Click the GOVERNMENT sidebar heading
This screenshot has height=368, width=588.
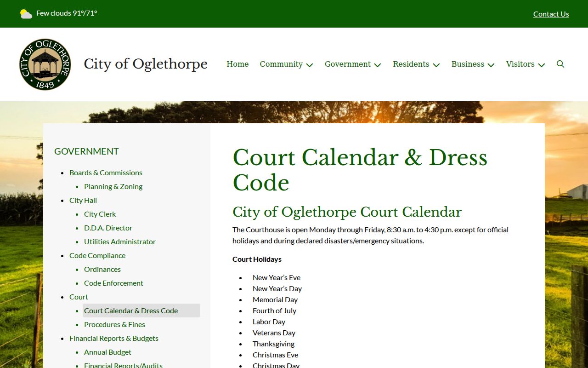(x=86, y=151)
